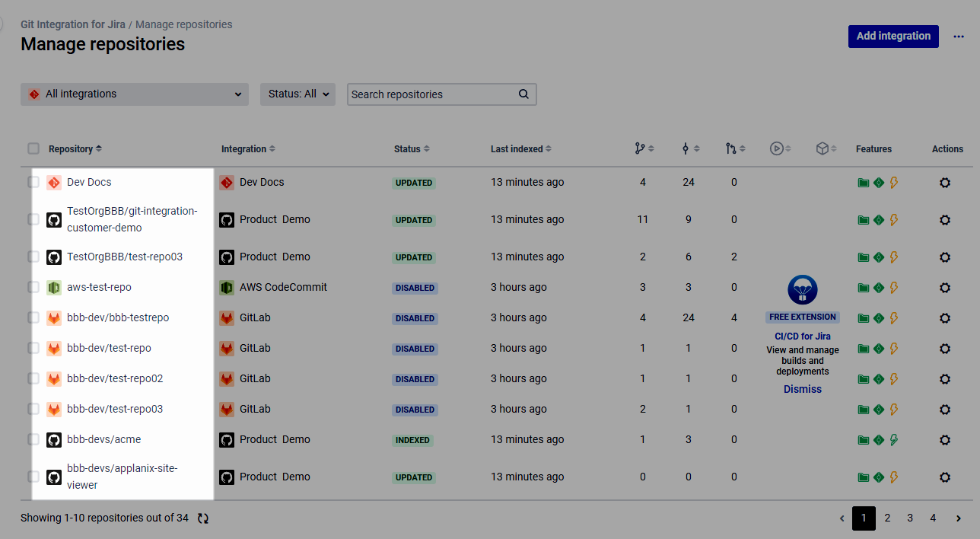
Task: Tick the select-all repositories checkbox
Action: pos(33,148)
